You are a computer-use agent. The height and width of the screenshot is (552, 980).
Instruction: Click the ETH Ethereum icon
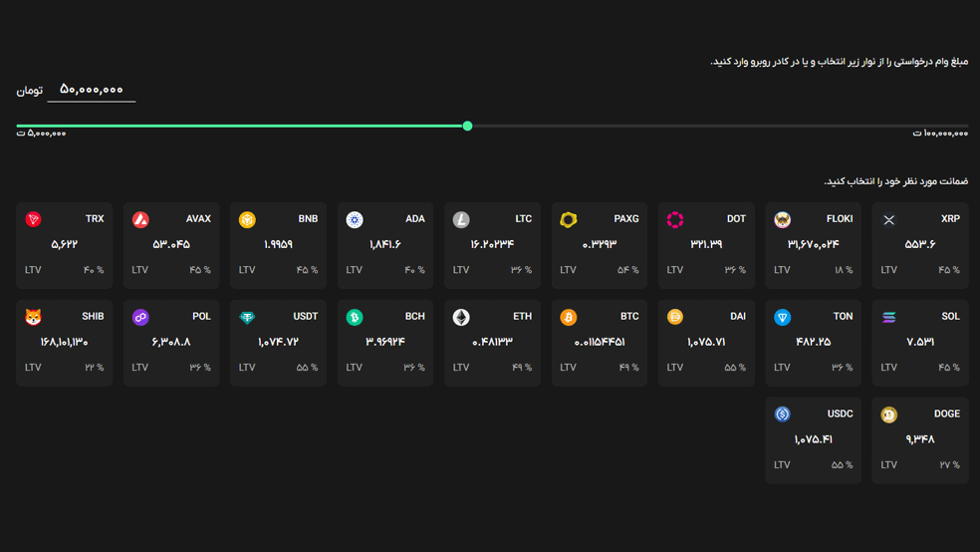click(461, 317)
